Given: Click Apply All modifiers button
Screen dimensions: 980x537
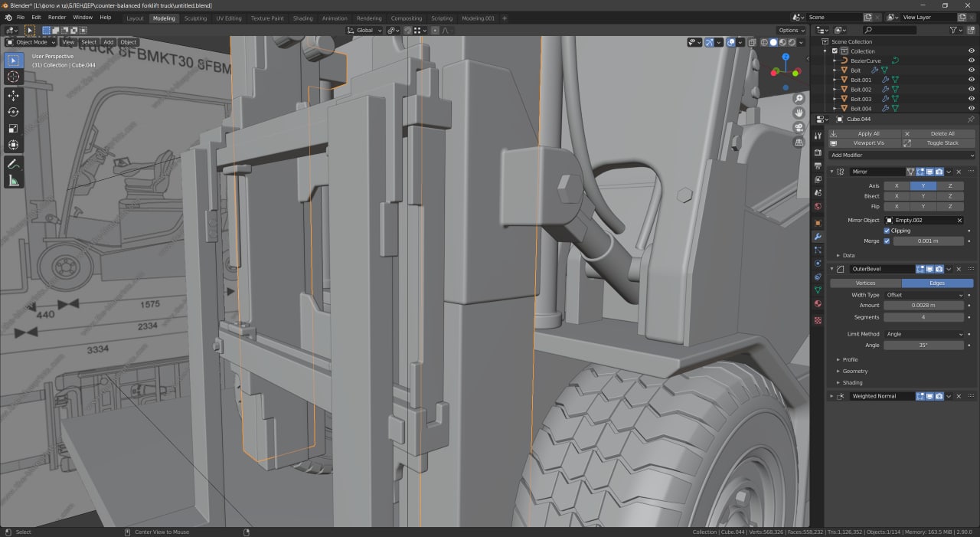Looking at the screenshot, I should 864,133.
